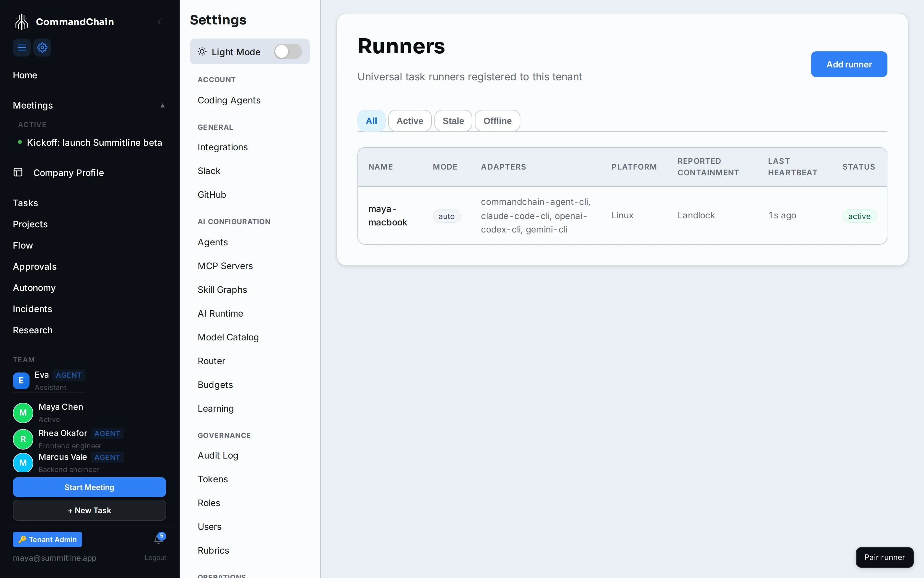924x578 pixels.
Task: Open Rubrics settings
Action: click(x=213, y=550)
